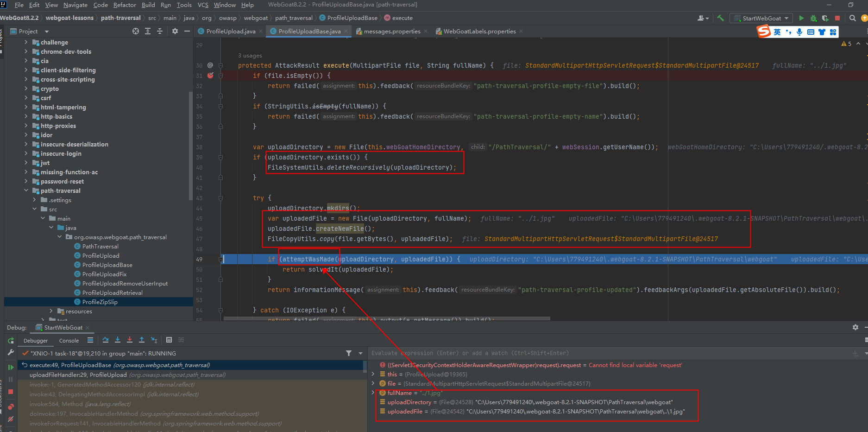The width and height of the screenshot is (868, 432).
Task: Close the StartWebGoat debug session tab
Action: 88,327
